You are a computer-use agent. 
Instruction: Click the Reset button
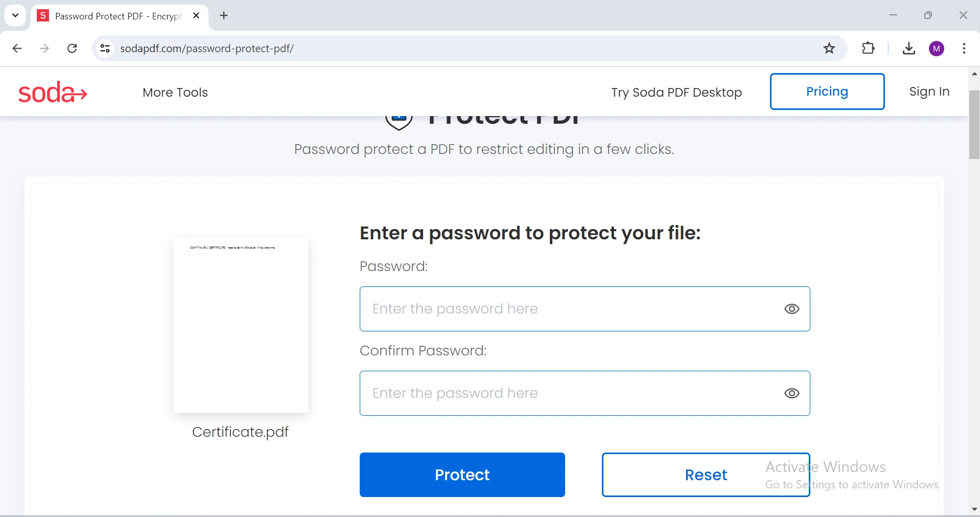pyautogui.click(x=706, y=475)
